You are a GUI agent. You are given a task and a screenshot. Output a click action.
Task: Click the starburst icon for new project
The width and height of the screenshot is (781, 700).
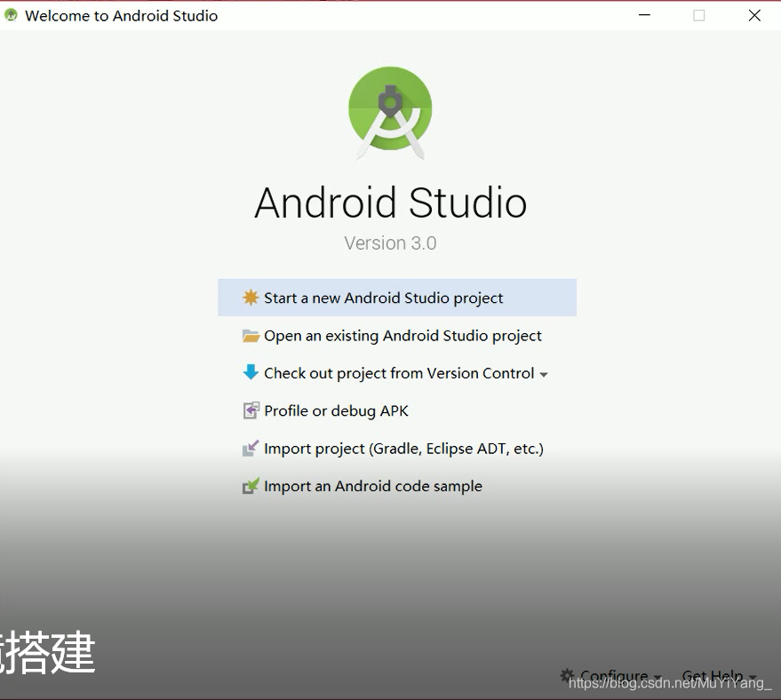pyautogui.click(x=251, y=298)
